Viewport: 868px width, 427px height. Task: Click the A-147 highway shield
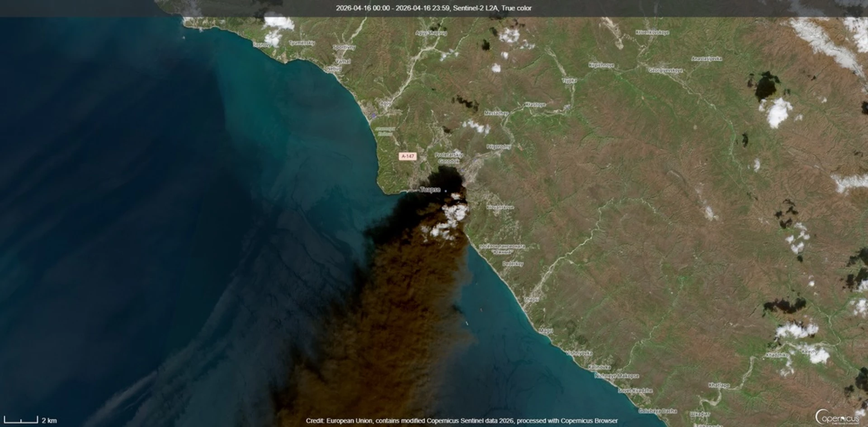[x=407, y=156]
